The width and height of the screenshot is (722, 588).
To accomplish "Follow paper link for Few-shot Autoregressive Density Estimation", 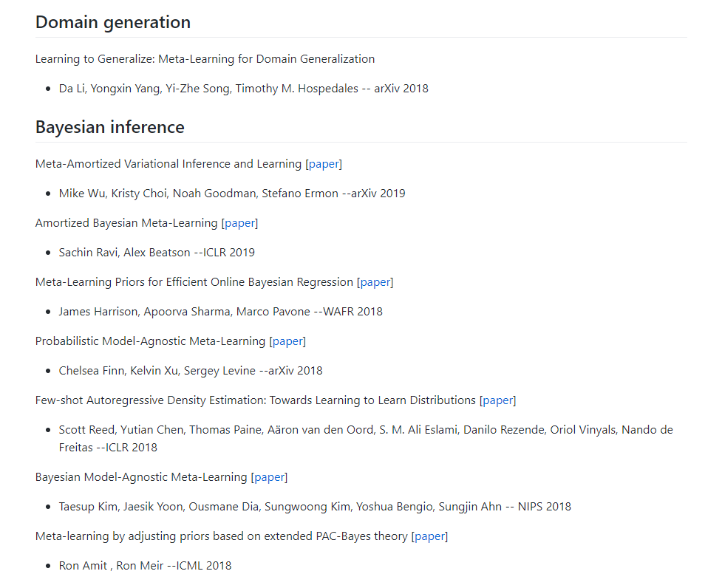I will click(x=497, y=400).
